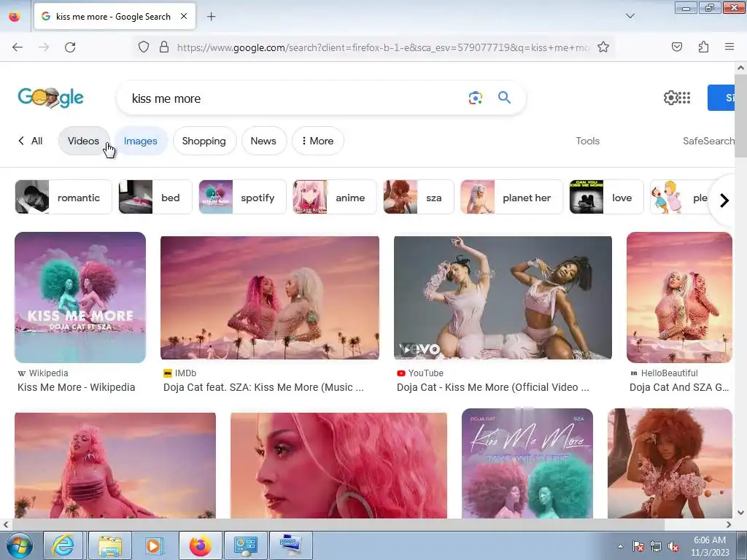Open the Kiss Me More cursive cover thumbnail
The width and height of the screenshot is (747, 560).
[x=527, y=463]
